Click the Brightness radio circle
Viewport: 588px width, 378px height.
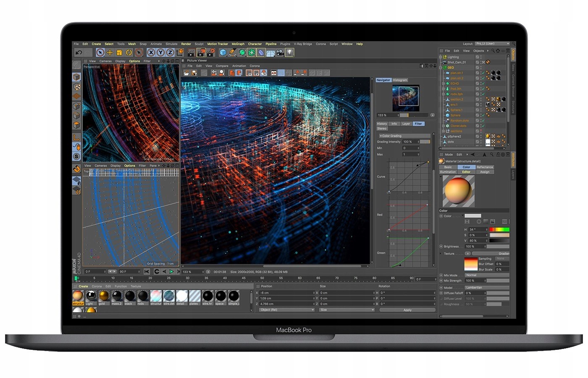pyautogui.click(x=441, y=247)
